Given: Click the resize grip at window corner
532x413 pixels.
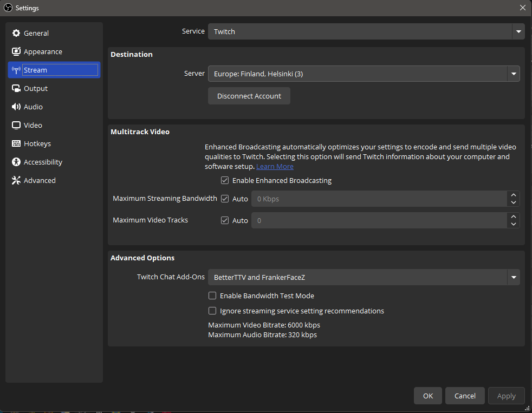Looking at the screenshot, I should pyautogui.click(x=527, y=408).
